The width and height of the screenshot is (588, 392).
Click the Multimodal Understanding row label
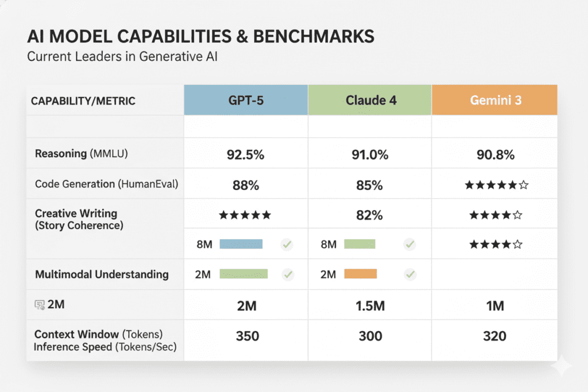(102, 274)
